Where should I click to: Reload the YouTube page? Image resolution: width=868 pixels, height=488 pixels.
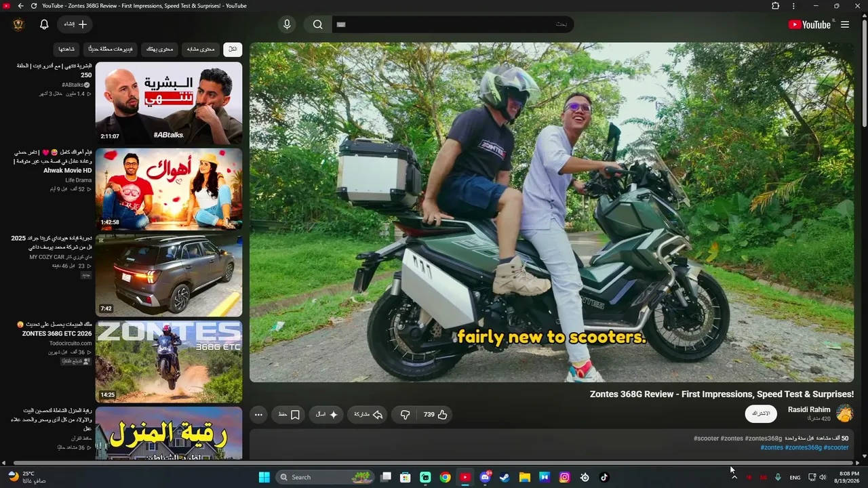(x=34, y=6)
